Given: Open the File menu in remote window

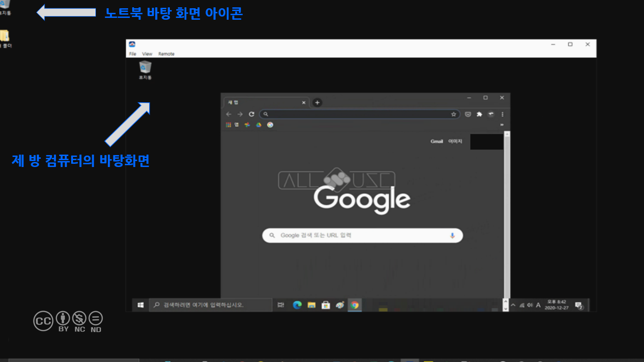Looking at the screenshot, I should point(132,54).
